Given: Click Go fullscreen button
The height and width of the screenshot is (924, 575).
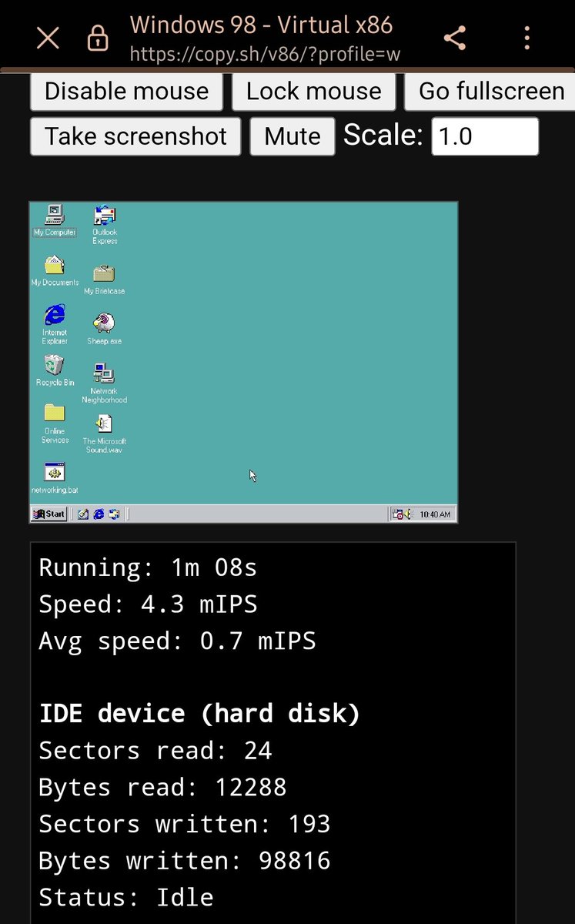Looking at the screenshot, I should [490, 91].
